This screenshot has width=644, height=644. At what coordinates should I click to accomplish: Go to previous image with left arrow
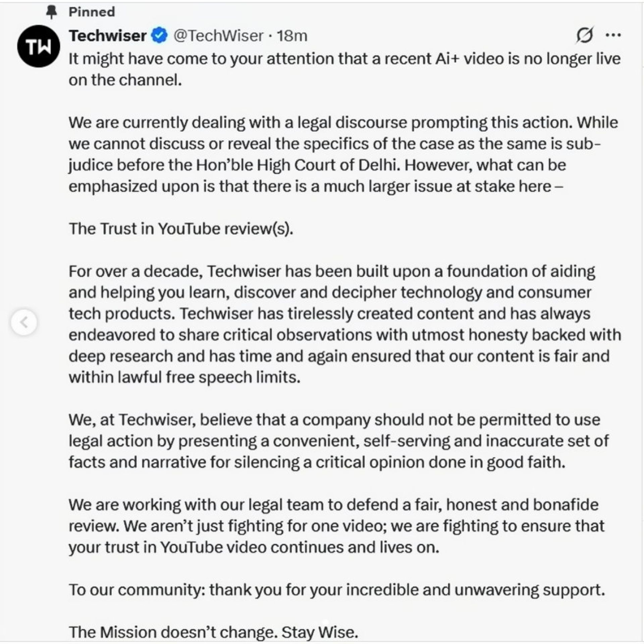point(24,322)
